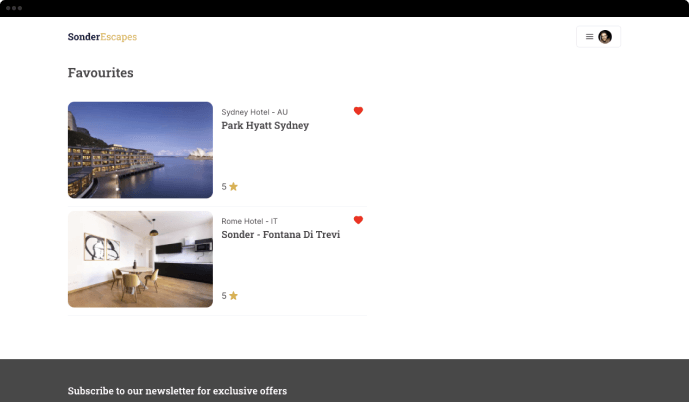This screenshot has height=402, width=689.
Task: Click the rating number 5 for Park Hyatt Sydney
Action: (x=224, y=187)
